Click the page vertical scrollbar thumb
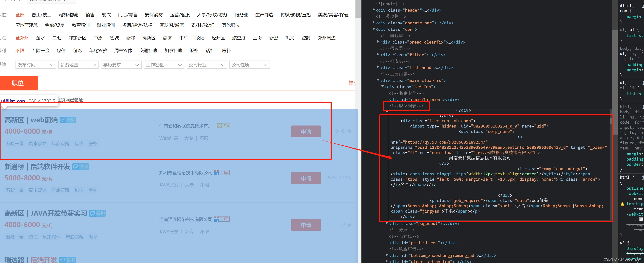 358,9
